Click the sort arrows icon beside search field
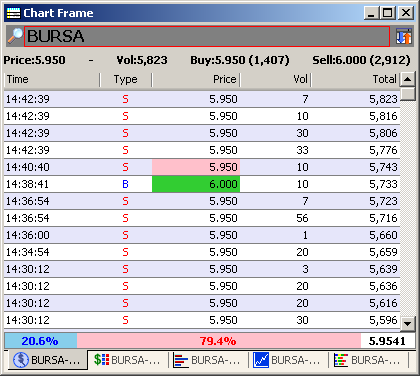The image size is (420, 376). 404,36
